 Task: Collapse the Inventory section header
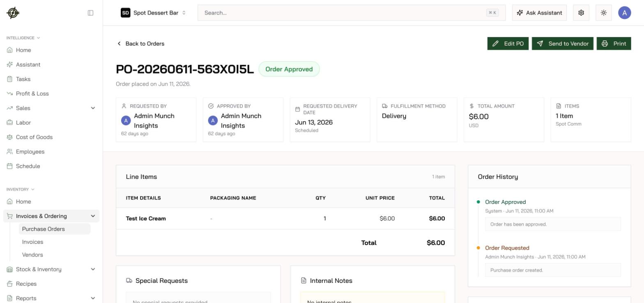[21, 190]
